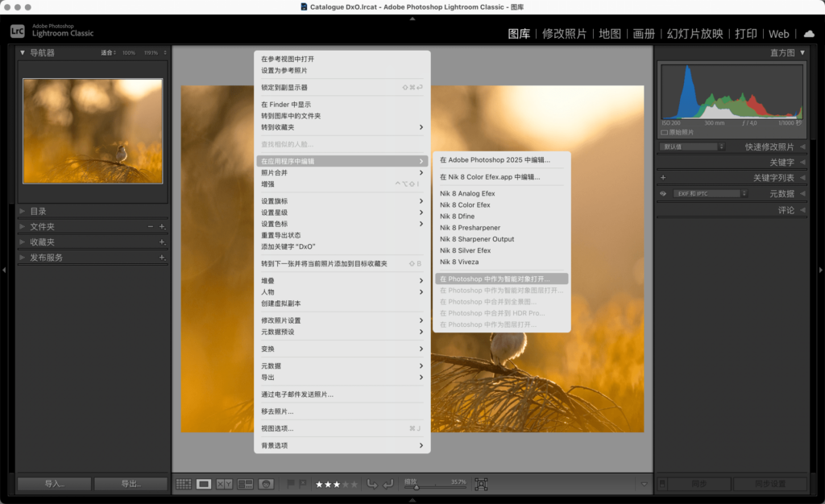Click the 导入 button
Screen dimensions: 825x504
[54, 484]
